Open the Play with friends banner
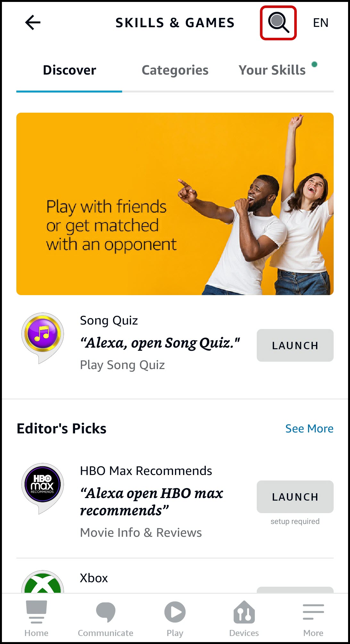Viewport: 350px width, 644px height. pyautogui.click(x=175, y=204)
